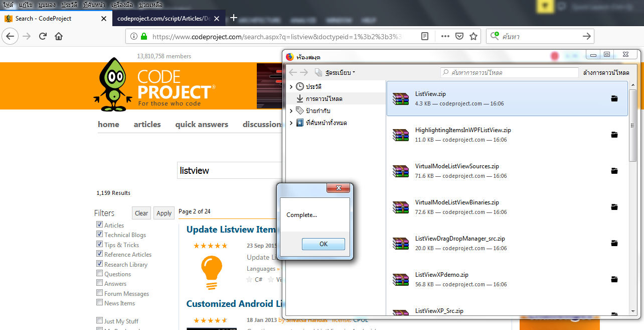Image resolution: width=644 pixels, height=330 pixels.
Task: Toggle Reader View icon in address bar
Action: click(x=425, y=36)
